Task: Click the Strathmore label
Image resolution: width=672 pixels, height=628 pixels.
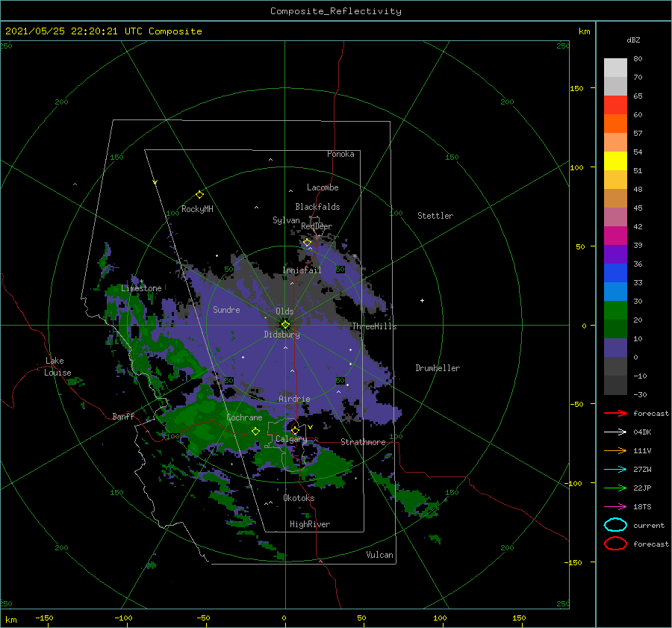Action: pos(363,442)
